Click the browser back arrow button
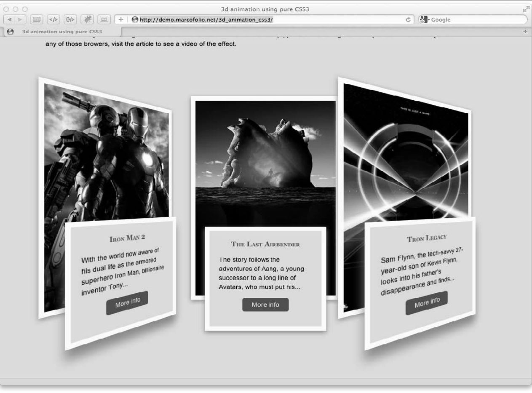Image resolution: width=532 pixels, height=393 pixels. pyautogui.click(x=9, y=19)
